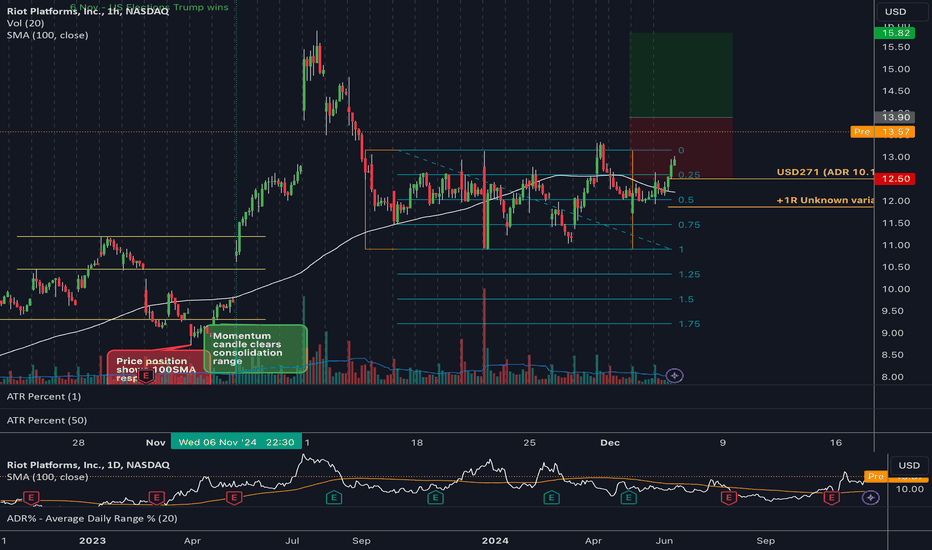The height and width of the screenshot is (550, 932).
Task: Click the third green earnings marker on daily chart
Action: tap(552, 497)
